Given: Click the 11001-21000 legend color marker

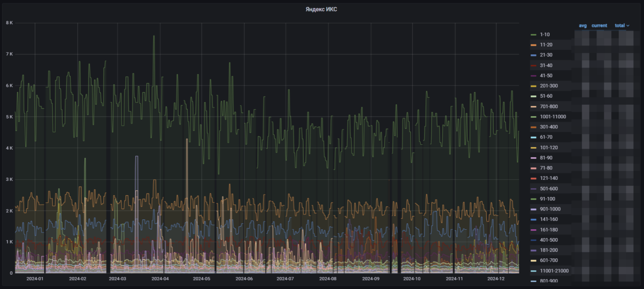Looking at the screenshot, I should coord(533,271).
